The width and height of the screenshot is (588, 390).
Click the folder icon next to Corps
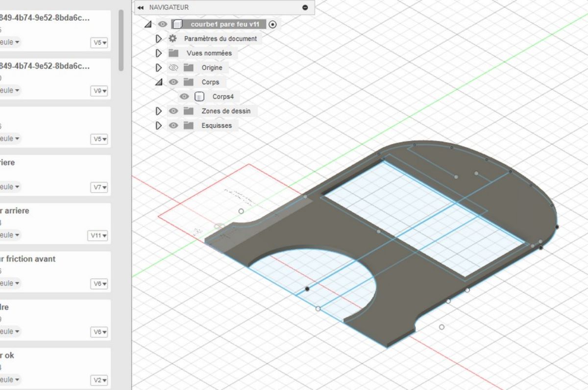(189, 82)
